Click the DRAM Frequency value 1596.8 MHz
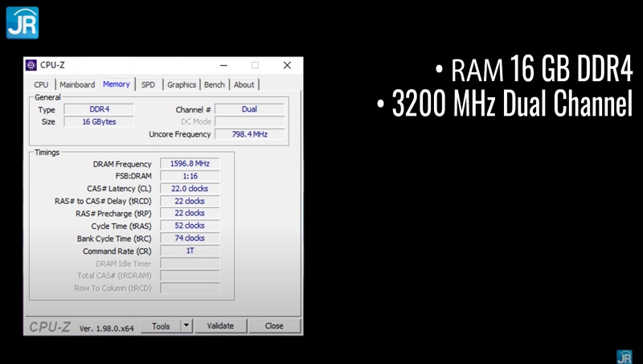The height and width of the screenshot is (364, 643). tap(190, 164)
